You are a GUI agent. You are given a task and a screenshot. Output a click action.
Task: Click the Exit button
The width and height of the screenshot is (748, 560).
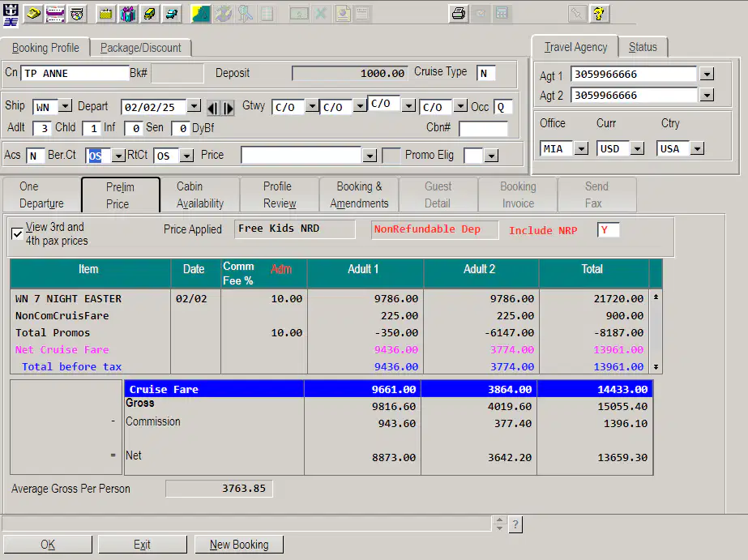click(142, 545)
